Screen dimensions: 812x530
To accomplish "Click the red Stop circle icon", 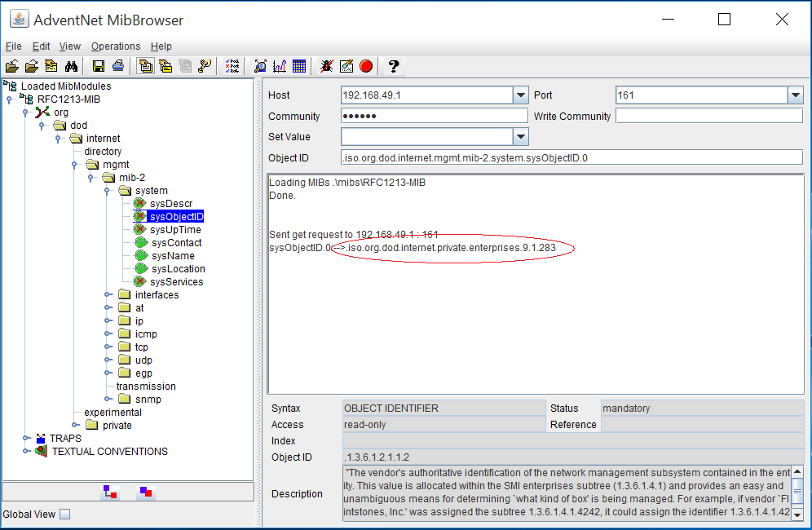I will (366, 66).
